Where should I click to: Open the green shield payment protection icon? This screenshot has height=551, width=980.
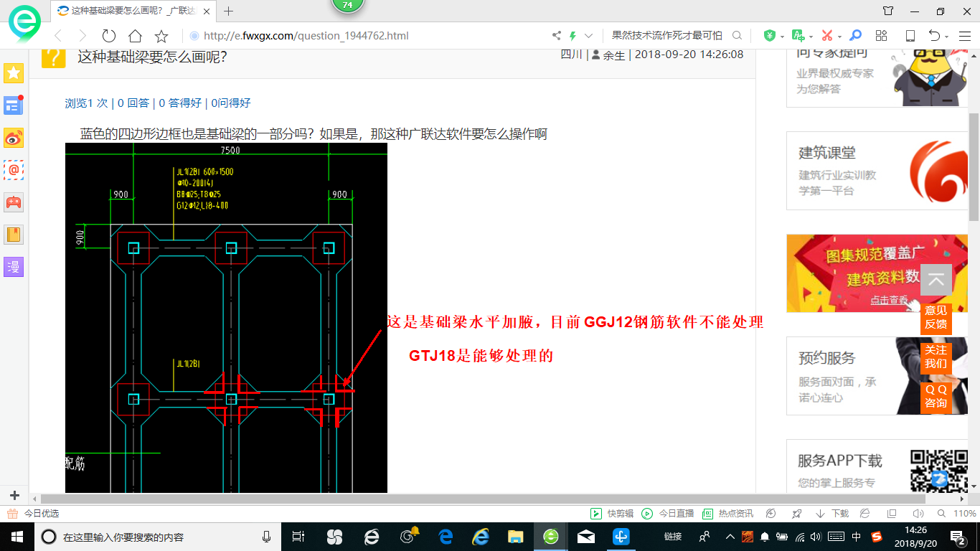coord(770,35)
